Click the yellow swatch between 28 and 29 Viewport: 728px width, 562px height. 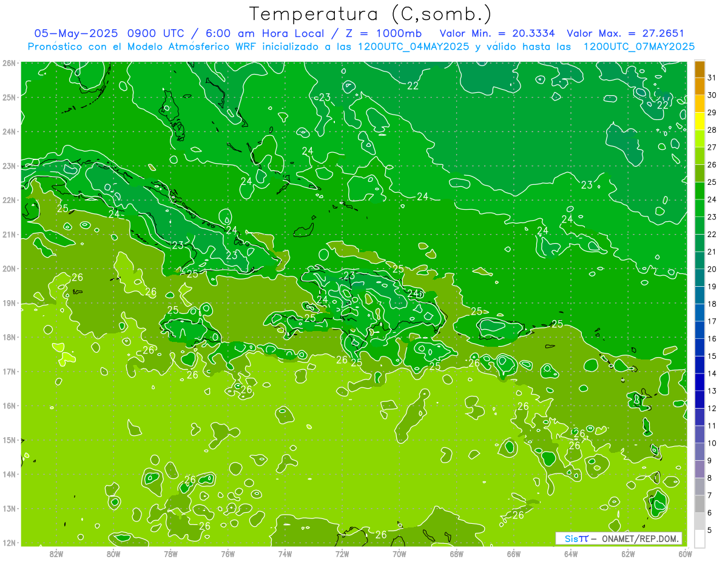(699, 121)
